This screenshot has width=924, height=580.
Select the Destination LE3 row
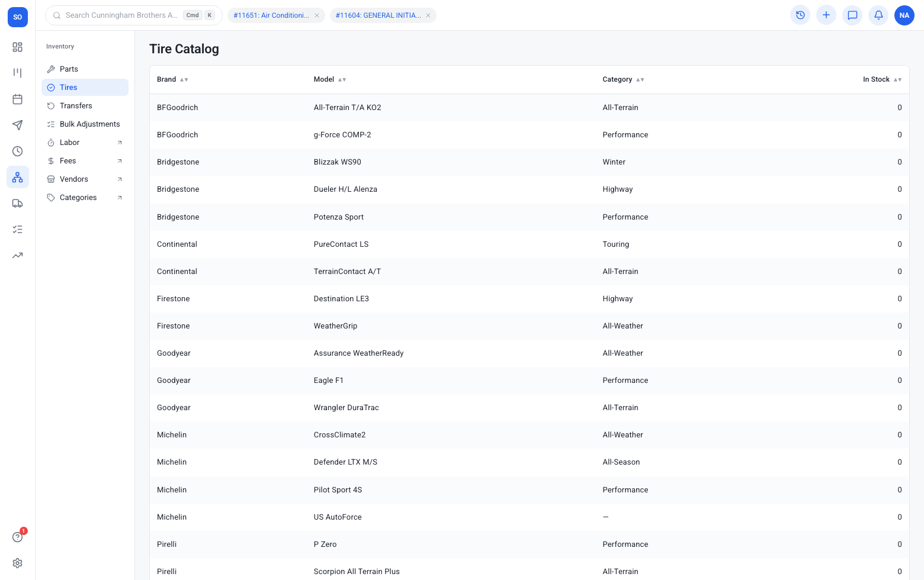point(529,298)
